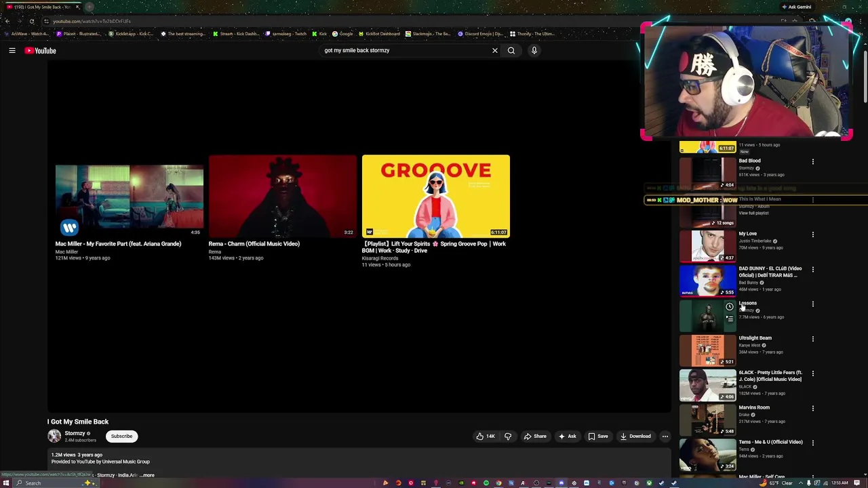The height and width of the screenshot is (488, 868).
Task: Download the video
Action: click(635, 436)
